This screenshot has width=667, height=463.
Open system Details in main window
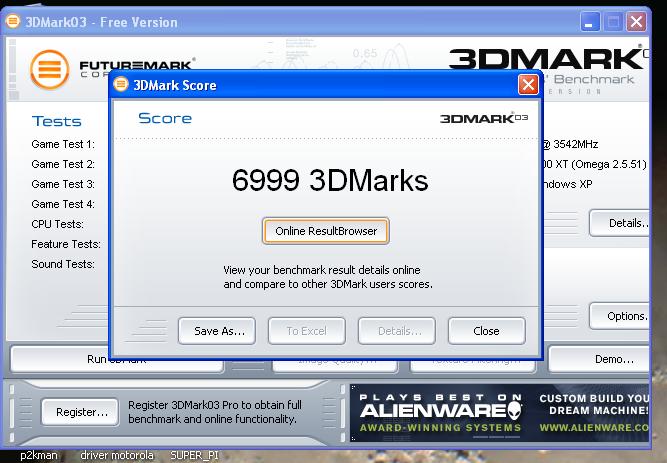point(620,223)
